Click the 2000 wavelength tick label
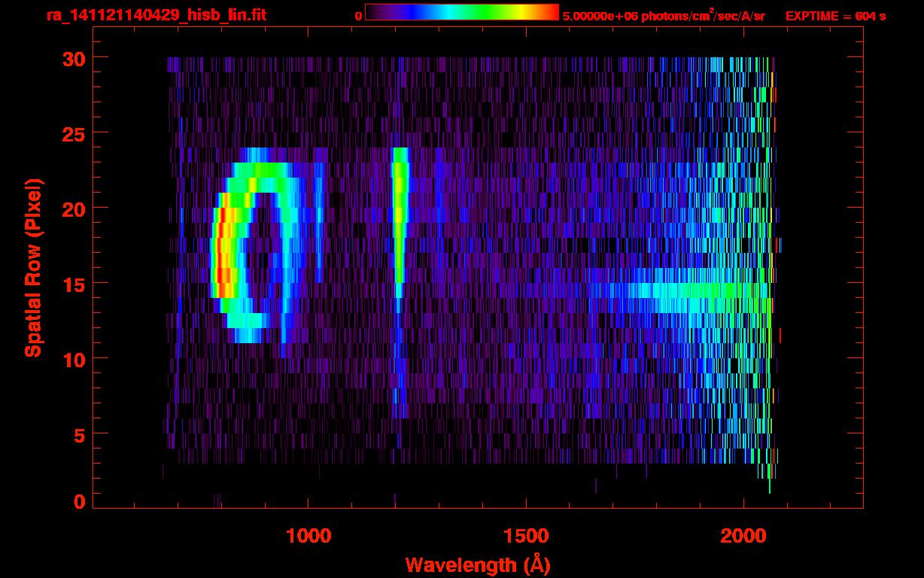This screenshot has width=924, height=578. point(743,536)
